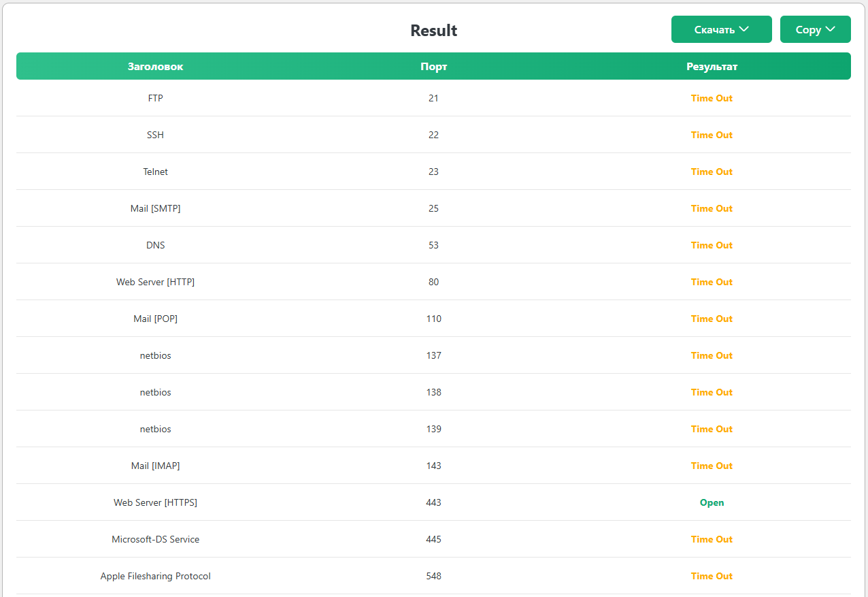Select the Apple Filesharing Protocol cell
868x597 pixels.
tap(155, 576)
